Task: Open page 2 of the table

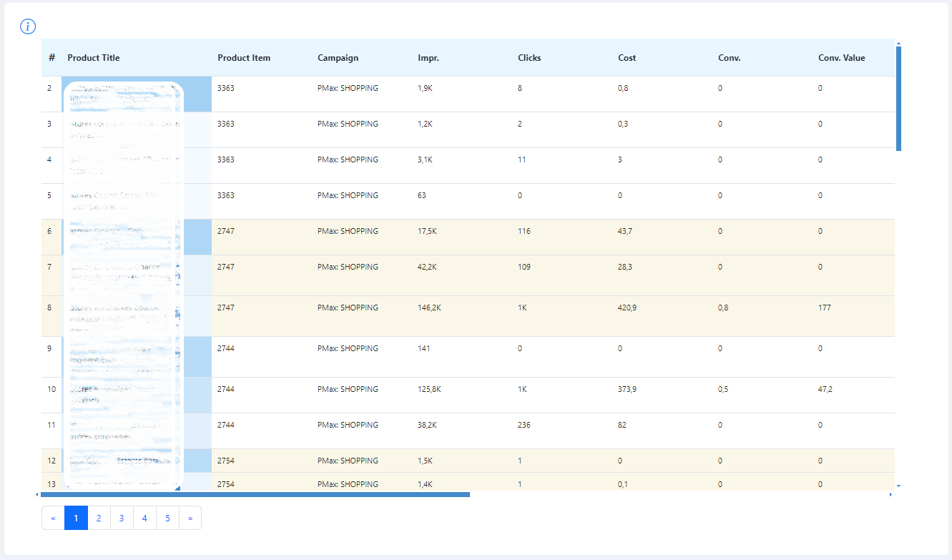Action: (99, 518)
